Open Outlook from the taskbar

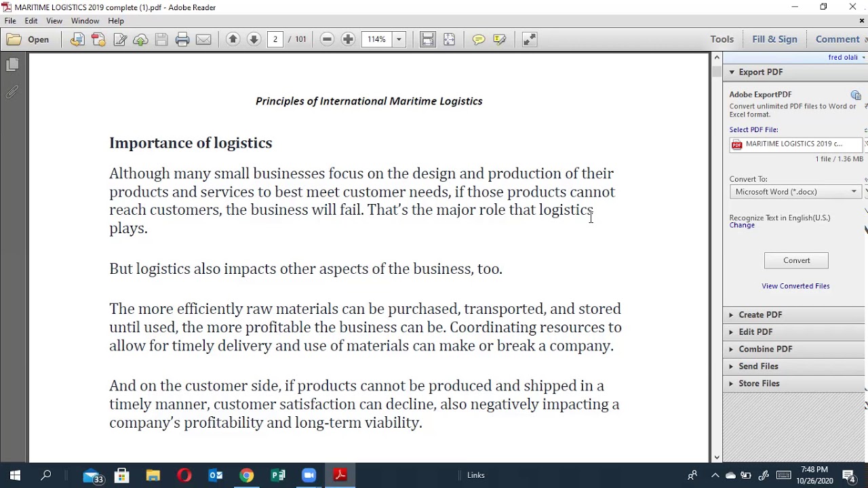tap(216, 476)
